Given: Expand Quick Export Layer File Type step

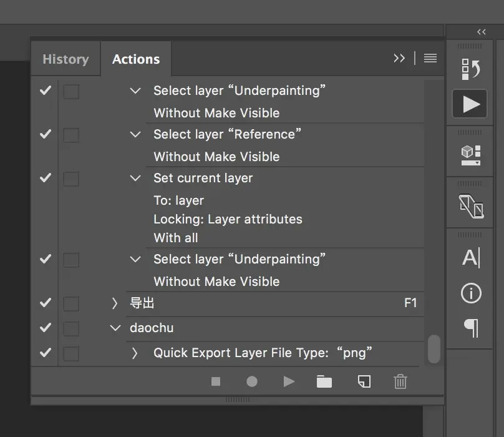Looking at the screenshot, I should (135, 353).
